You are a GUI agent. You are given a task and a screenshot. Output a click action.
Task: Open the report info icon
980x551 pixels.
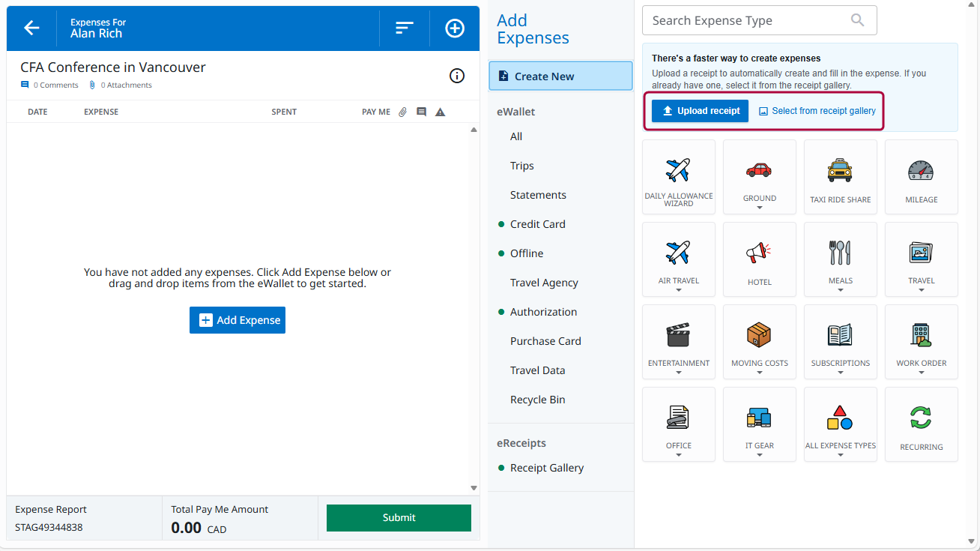(x=456, y=76)
